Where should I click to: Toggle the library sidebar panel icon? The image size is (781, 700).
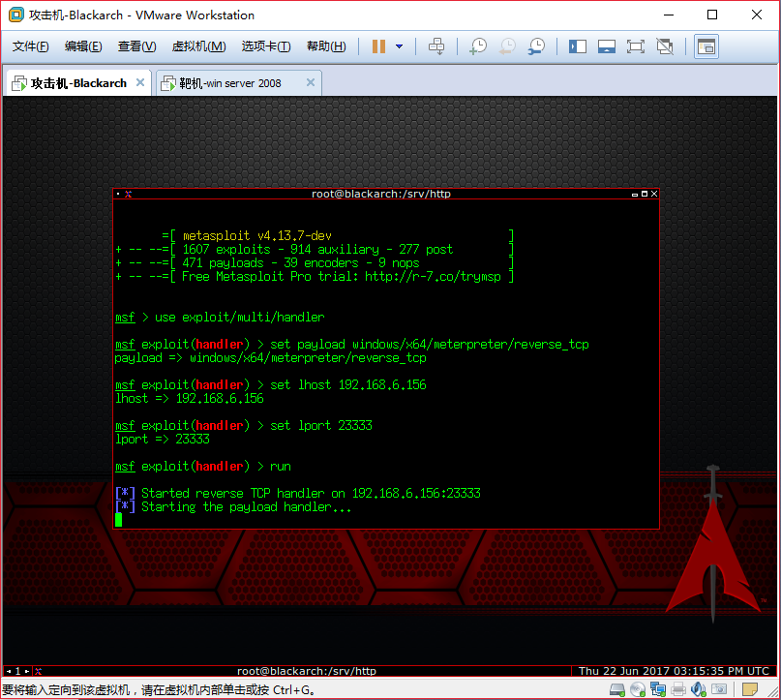pyautogui.click(x=578, y=46)
